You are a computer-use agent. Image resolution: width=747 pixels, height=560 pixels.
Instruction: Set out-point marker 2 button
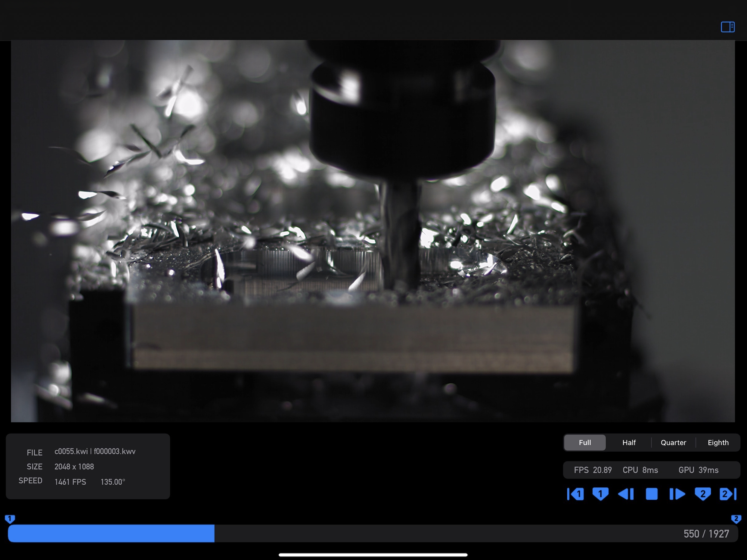(x=703, y=494)
